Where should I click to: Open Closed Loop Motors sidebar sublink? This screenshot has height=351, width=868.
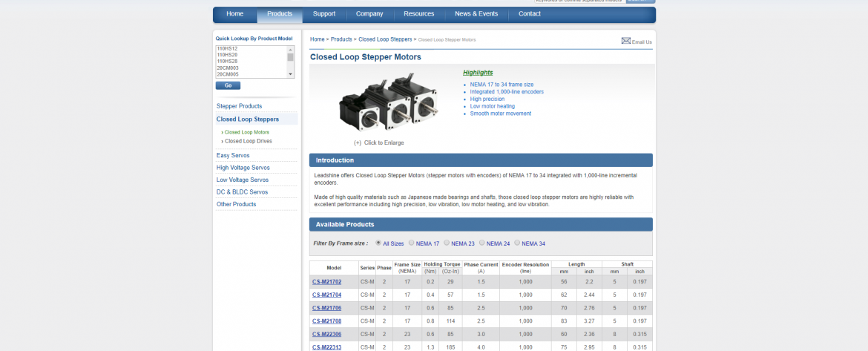(x=247, y=132)
